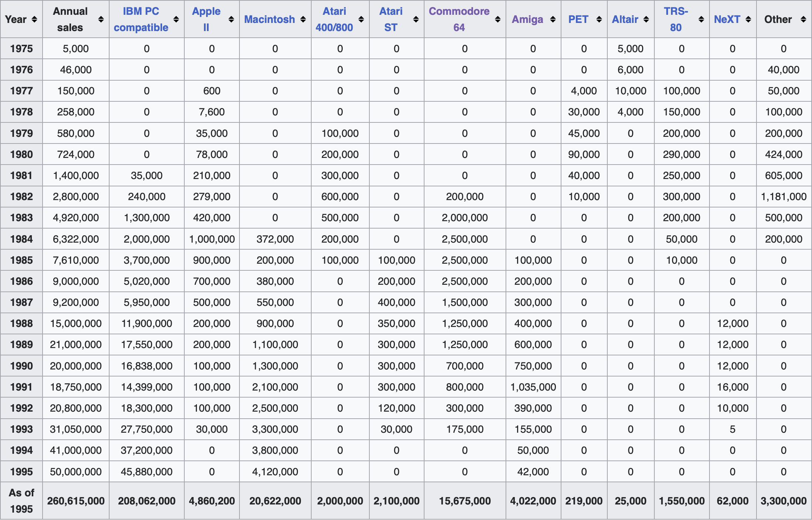The width and height of the screenshot is (812, 520).
Task: Click sort icon for Atari 400/800
Action: point(361,19)
